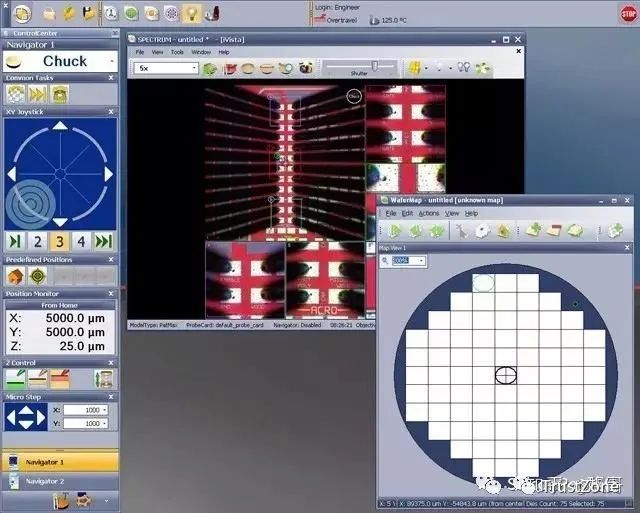Click the fast-forward Common Tasks icon

(37, 94)
